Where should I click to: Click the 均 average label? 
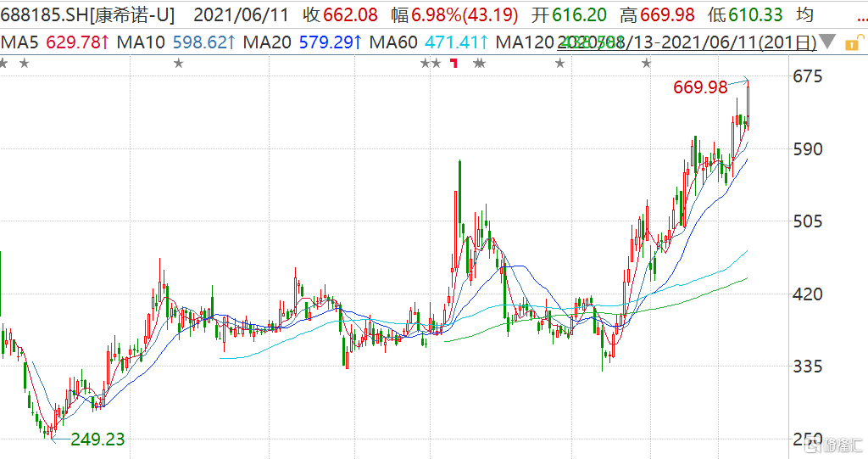click(805, 15)
